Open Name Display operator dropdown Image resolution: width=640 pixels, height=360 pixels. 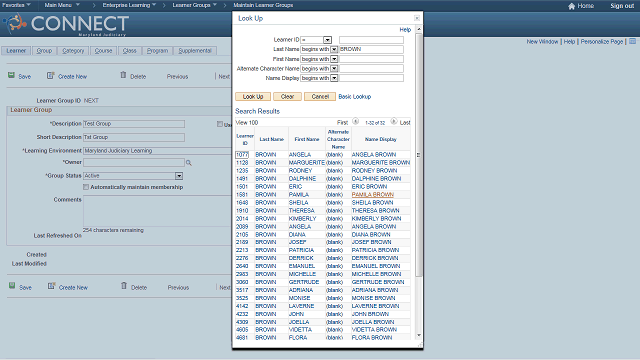point(334,78)
